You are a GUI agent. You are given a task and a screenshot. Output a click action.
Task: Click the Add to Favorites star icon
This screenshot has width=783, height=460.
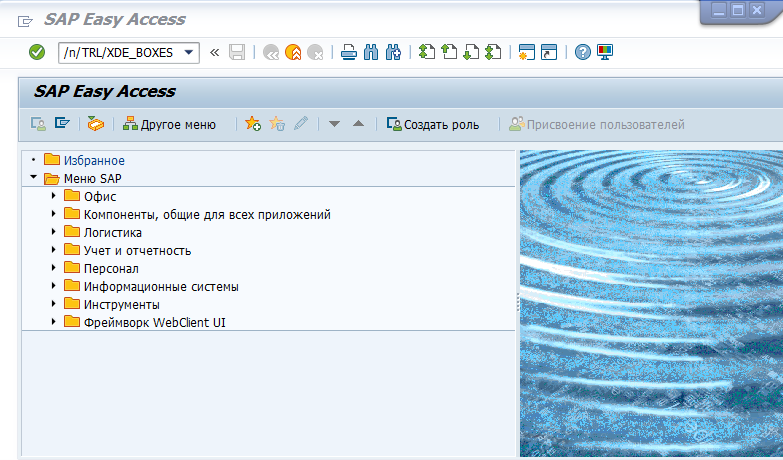click(252, 124)
